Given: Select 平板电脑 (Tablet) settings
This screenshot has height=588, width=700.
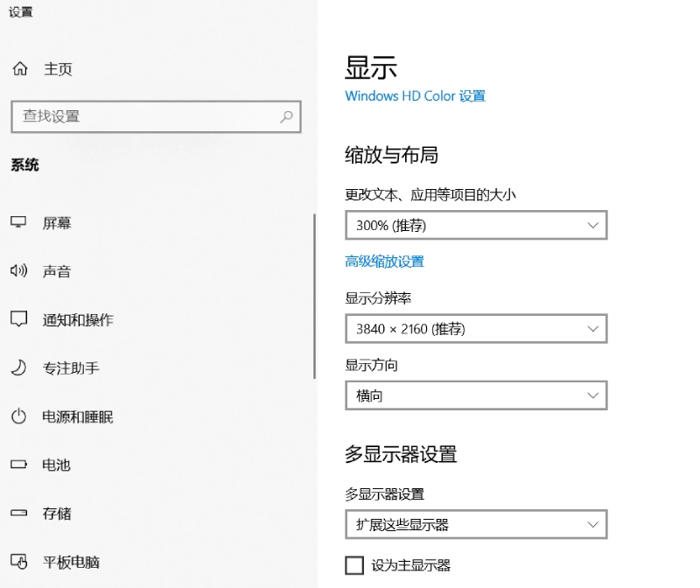Looking at the screenshot, I should click(19, 563).
